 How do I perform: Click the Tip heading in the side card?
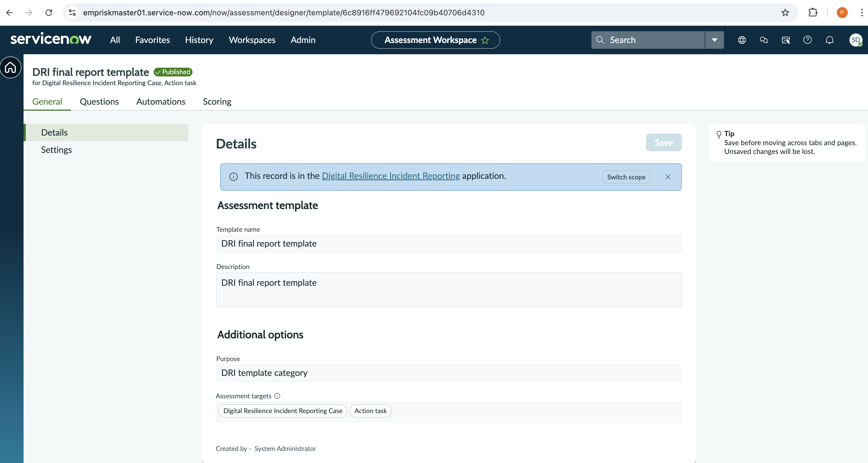click(x=729, y=133)
